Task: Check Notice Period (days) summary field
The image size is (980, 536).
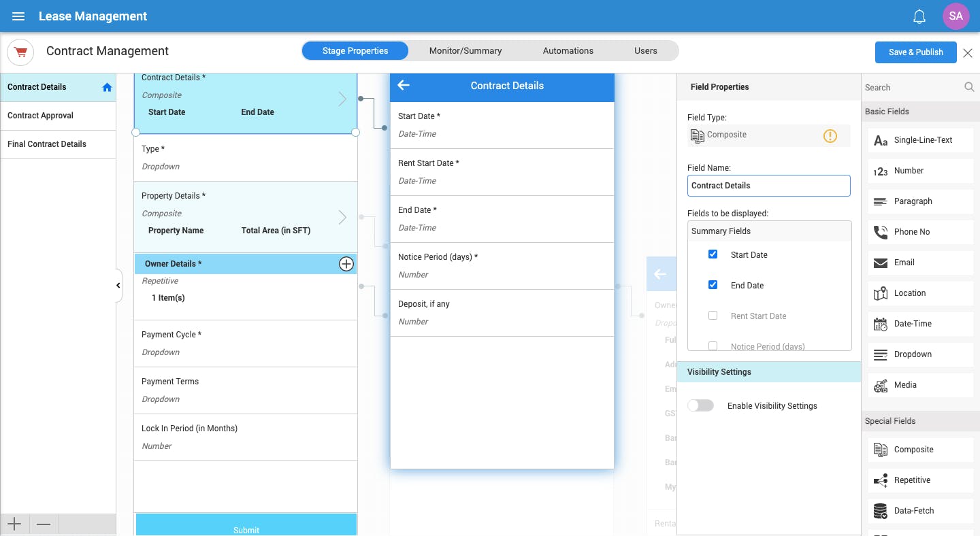Action: (x=713, y=346)
